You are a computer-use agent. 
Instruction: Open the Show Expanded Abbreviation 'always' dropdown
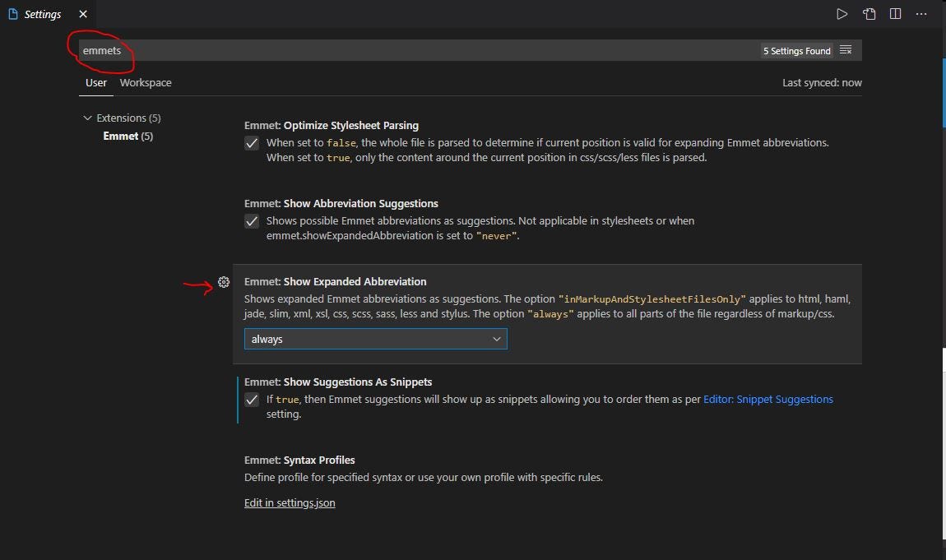[x=375, y=339]
